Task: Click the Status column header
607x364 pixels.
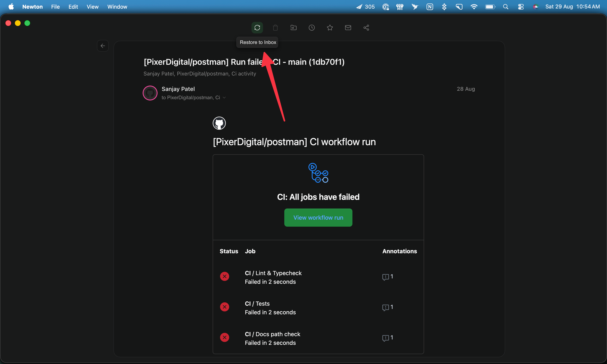Action: coord(229,251)
